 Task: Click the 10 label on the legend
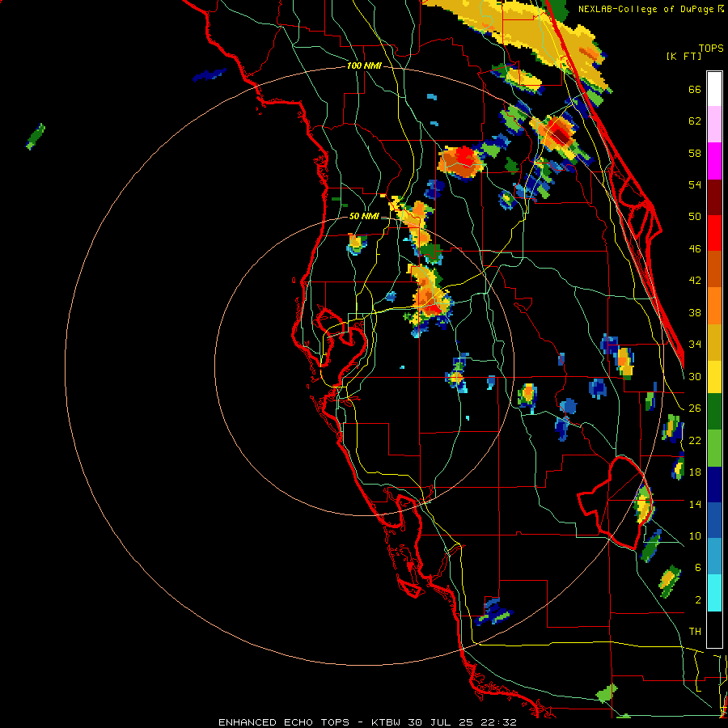click(x=695, y=535)
